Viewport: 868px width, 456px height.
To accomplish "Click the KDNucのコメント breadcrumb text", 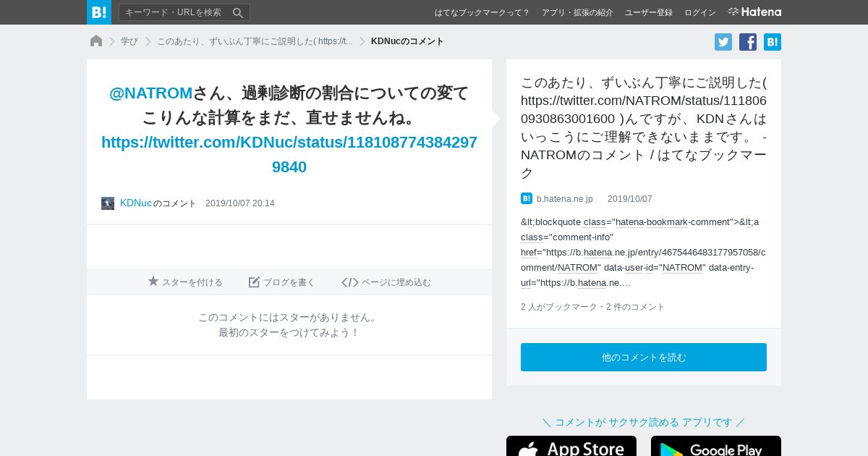I will (x=407, y=41).
